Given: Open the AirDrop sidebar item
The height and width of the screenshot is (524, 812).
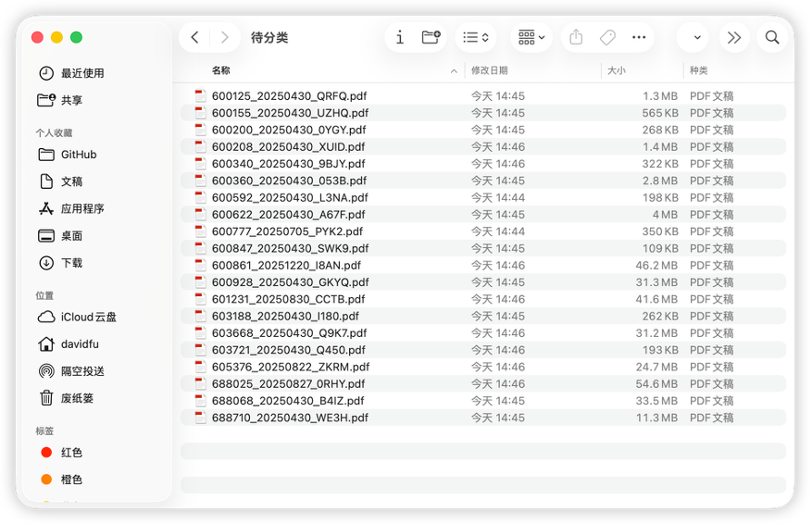Looking at the screenshot, I should tap(81, 371).
